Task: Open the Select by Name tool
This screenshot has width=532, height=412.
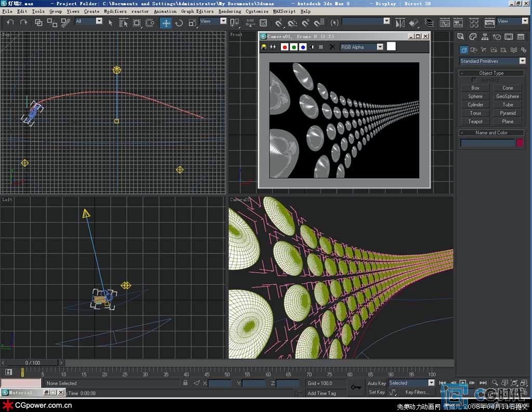Action: tap(124, 23)
